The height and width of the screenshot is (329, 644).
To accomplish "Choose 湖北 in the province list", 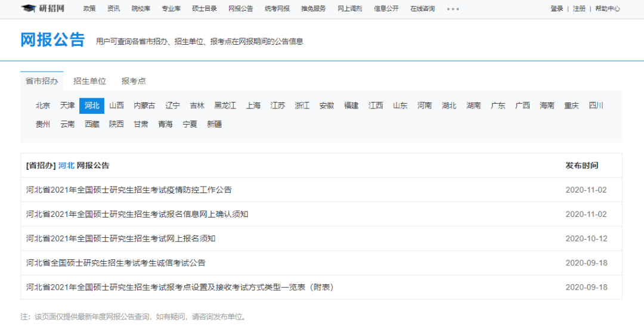I will click(450, 105).
